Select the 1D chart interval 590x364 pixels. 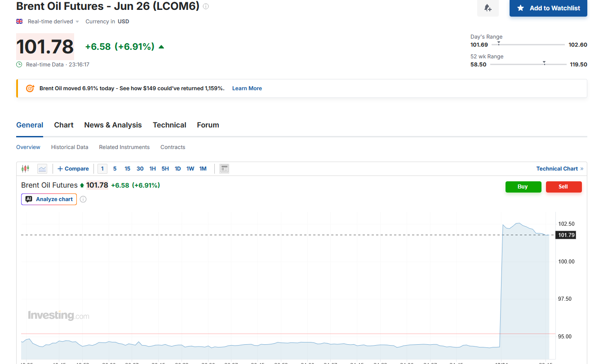pos(178,169)
